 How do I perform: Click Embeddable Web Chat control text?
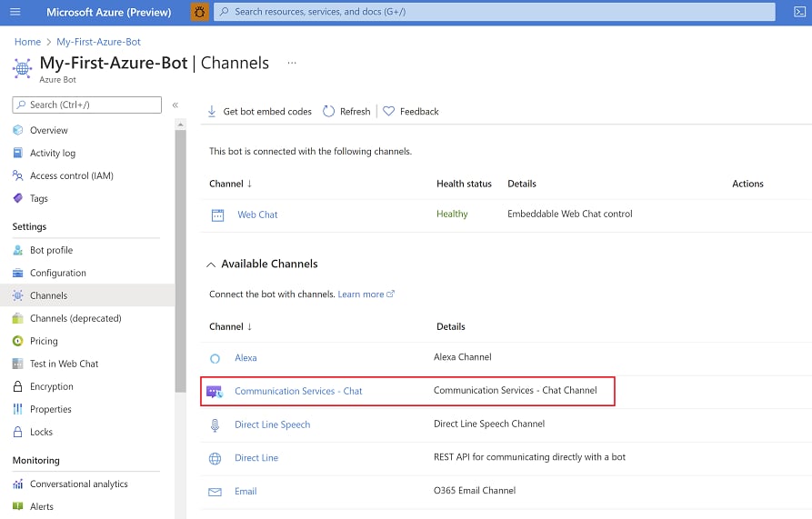point(569,214)
